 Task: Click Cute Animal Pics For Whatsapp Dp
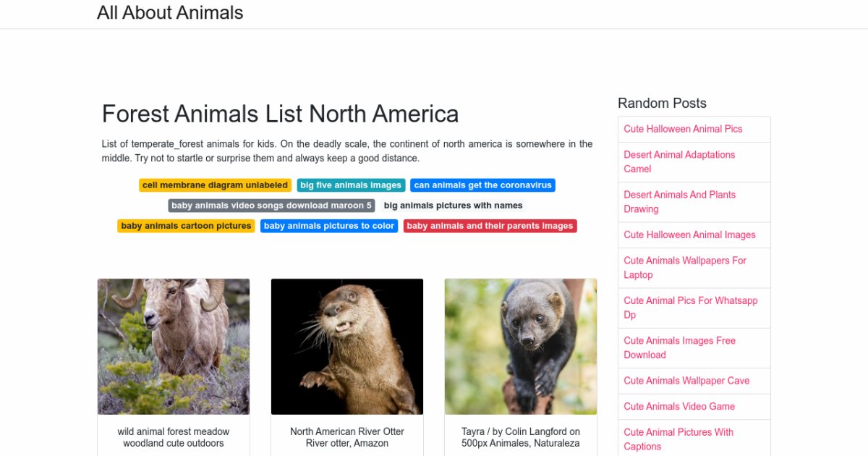click(690, 308)
